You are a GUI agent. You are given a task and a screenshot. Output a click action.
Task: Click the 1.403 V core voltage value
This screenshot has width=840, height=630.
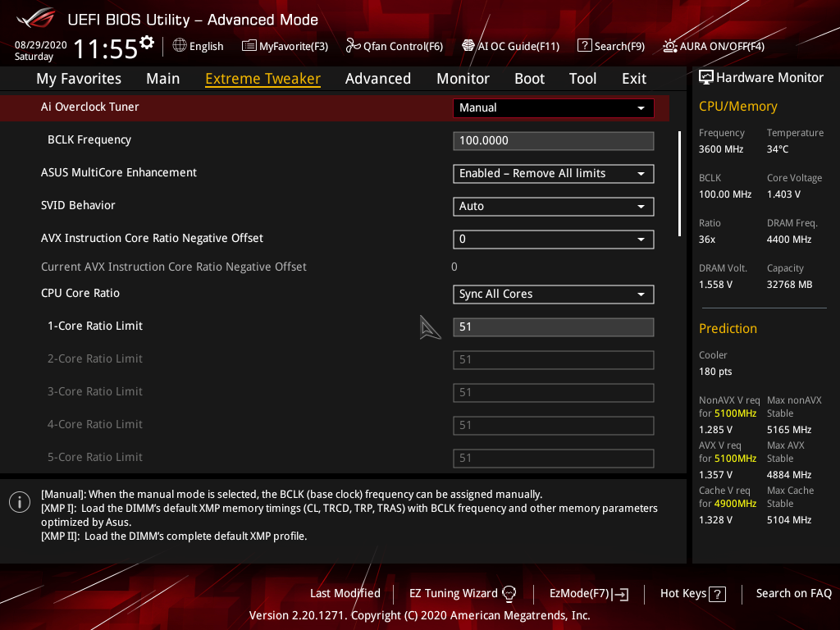(783, 194)
